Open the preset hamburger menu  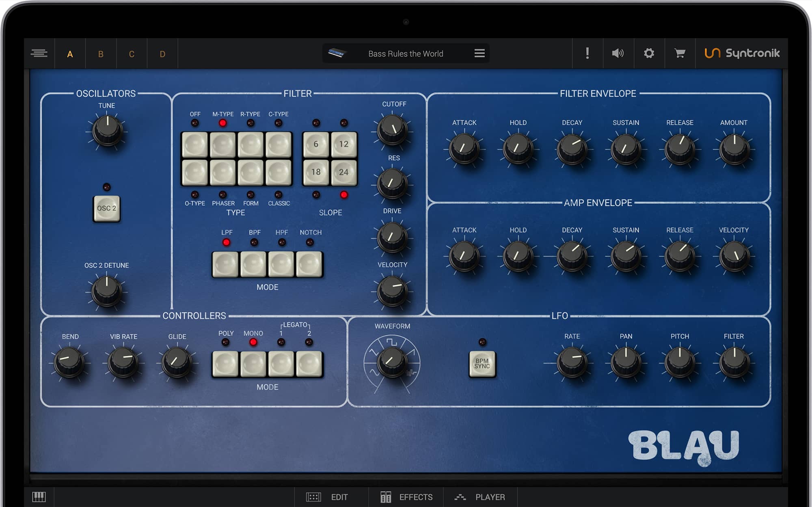pyautogui.click(x=479, y=53)
